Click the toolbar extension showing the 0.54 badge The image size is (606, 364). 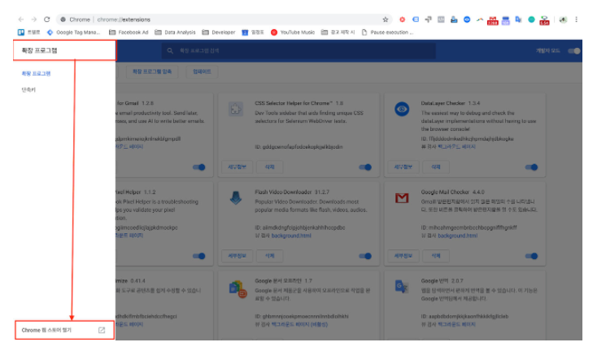pos(544,20)
